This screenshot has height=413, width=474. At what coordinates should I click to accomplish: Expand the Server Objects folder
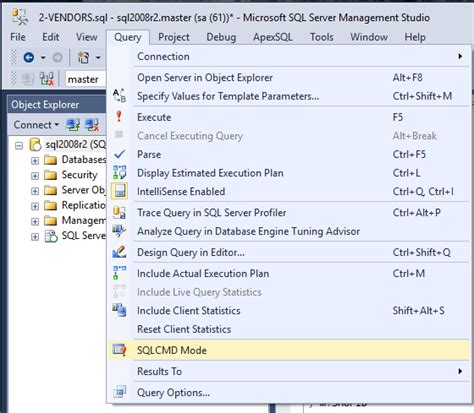(35, 191)
